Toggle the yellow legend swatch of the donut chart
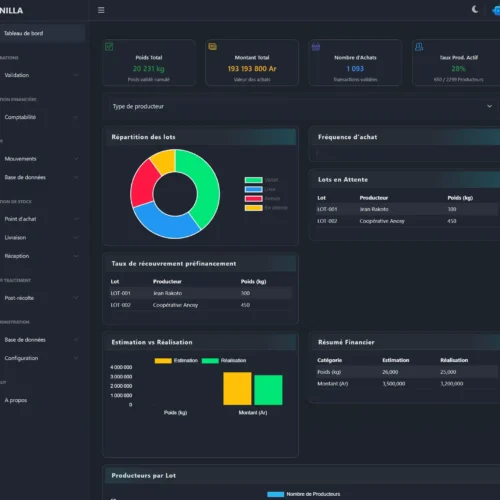Screen dimensions: 500x500 coord(253,208)
